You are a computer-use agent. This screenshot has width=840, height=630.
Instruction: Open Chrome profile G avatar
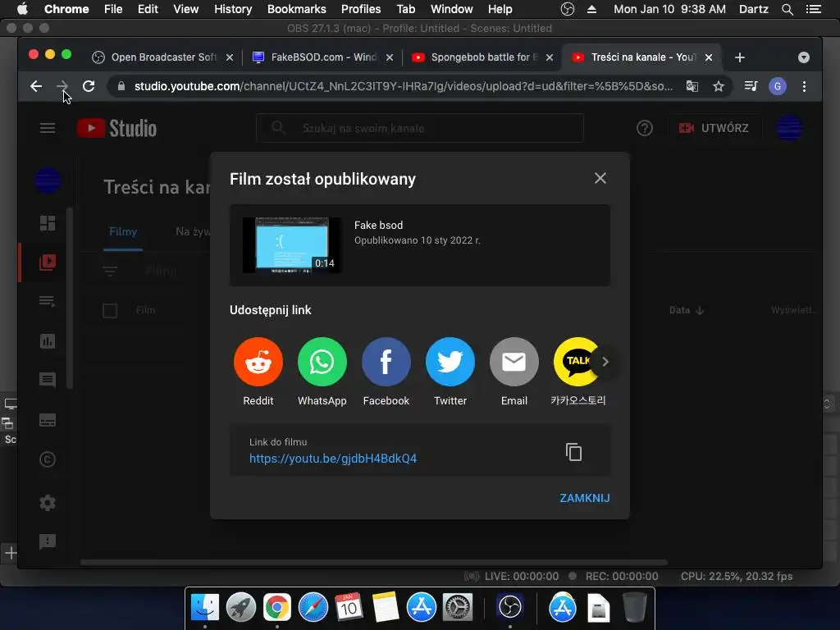click(x=778, y=86)
